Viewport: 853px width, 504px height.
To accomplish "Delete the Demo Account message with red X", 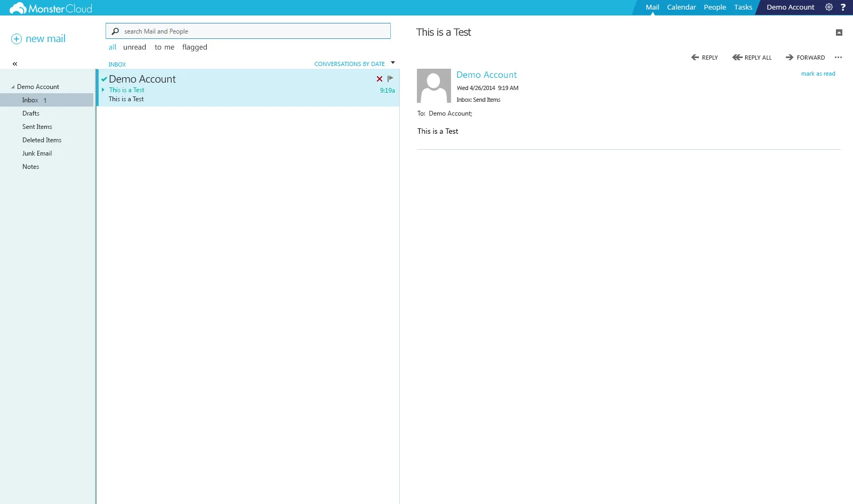I will pos(380,79).
